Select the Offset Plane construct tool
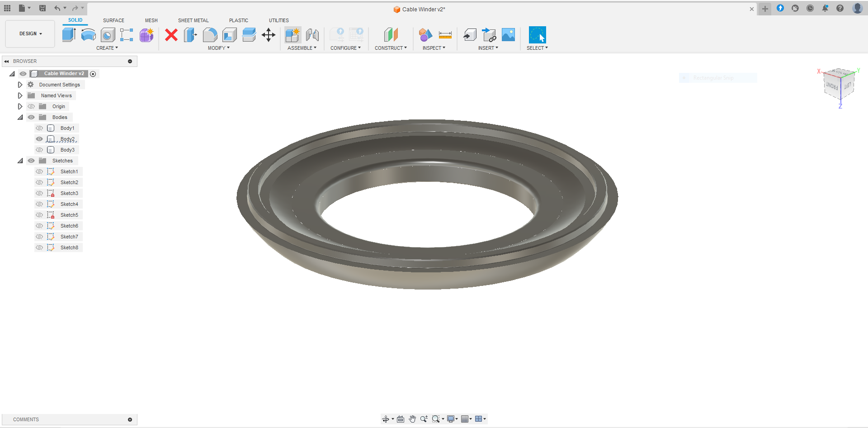This screenshot has height=428, width=868. [391, 35]
